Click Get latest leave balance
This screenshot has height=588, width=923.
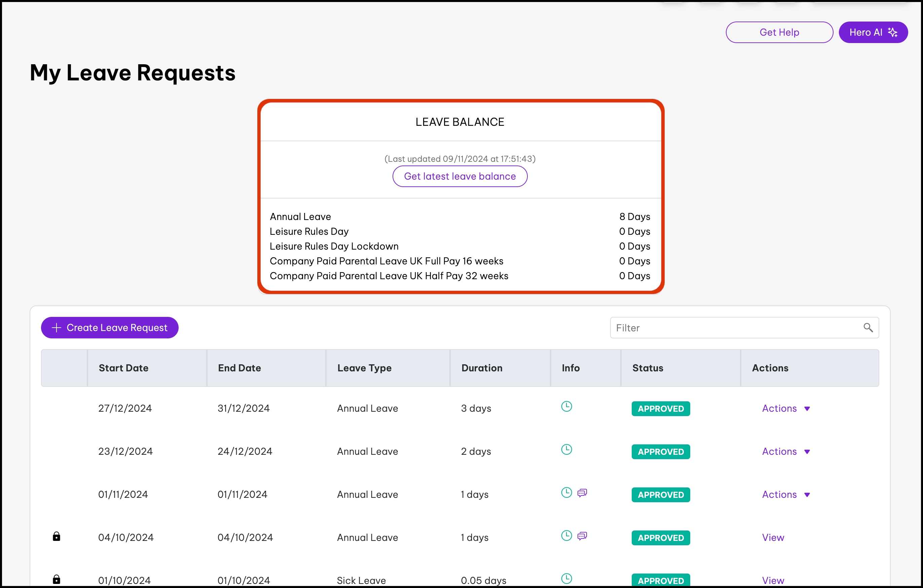pos(459,176)
